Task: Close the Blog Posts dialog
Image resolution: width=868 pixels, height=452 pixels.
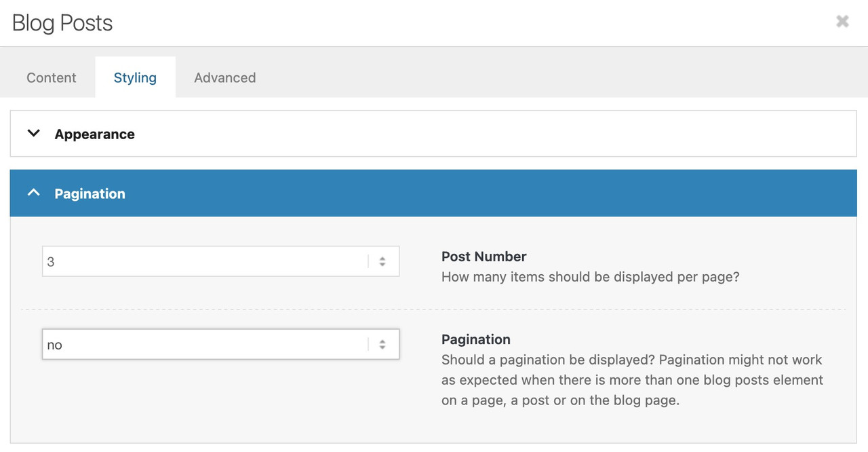Action: 842,22
